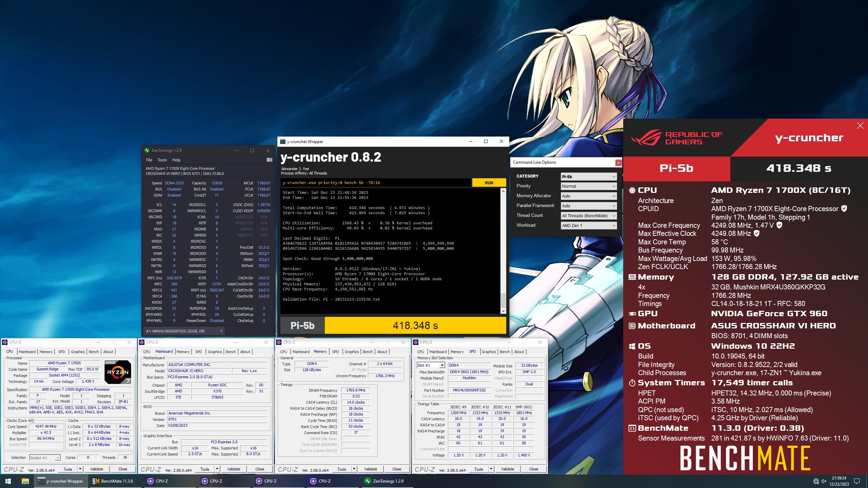Click the ZenTimings screenshot camera icon
Viewport: 868px width, 488px height.
point(269,160)
